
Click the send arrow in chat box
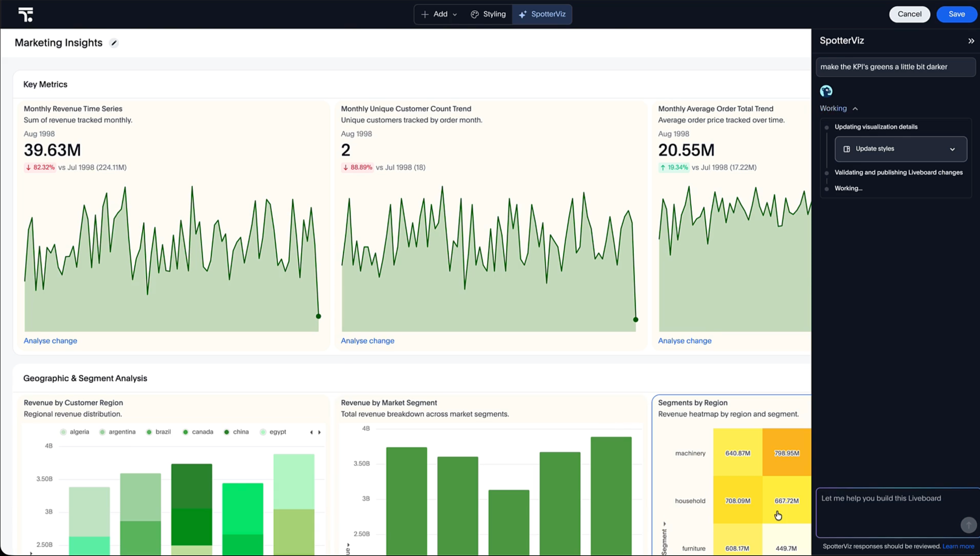click(x=968, y=525)
